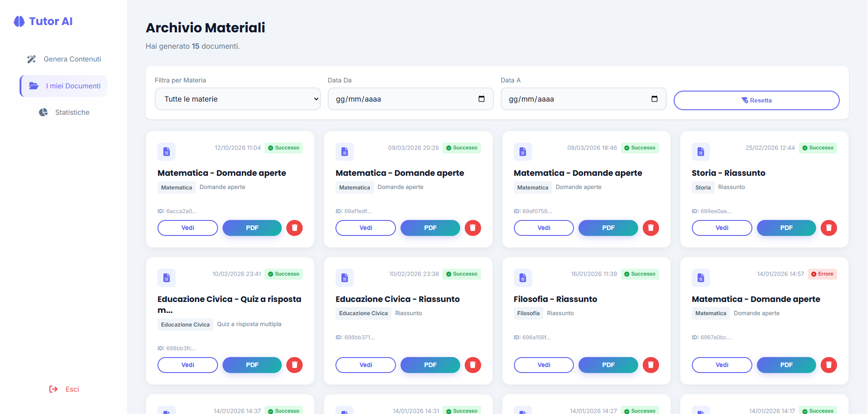This screenshot has width=868, height=414.
Task: Download PDF for document ID 69af0759
Action: click(608, 228)
